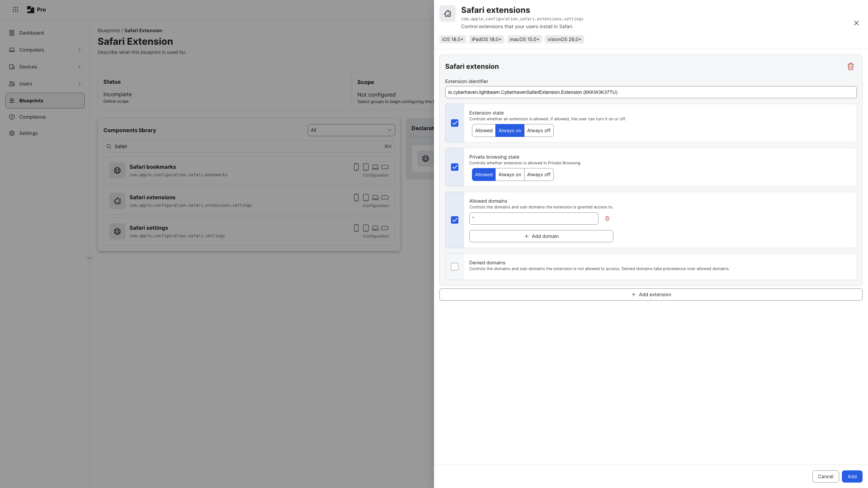Uncheck the Allowed domains checkbox

455,220
